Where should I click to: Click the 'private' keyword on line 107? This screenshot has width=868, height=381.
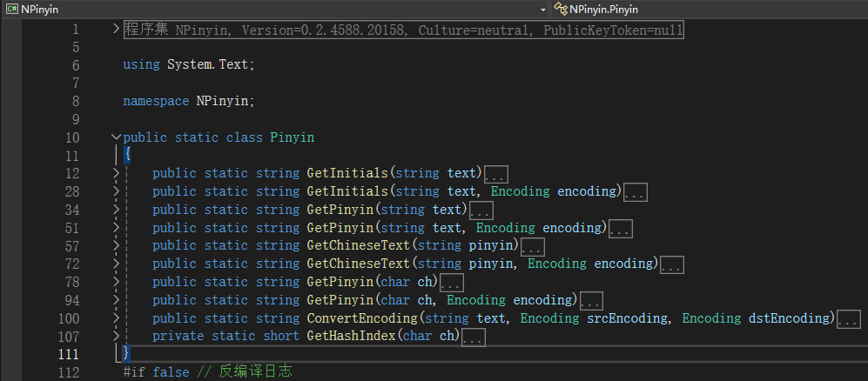178,336
